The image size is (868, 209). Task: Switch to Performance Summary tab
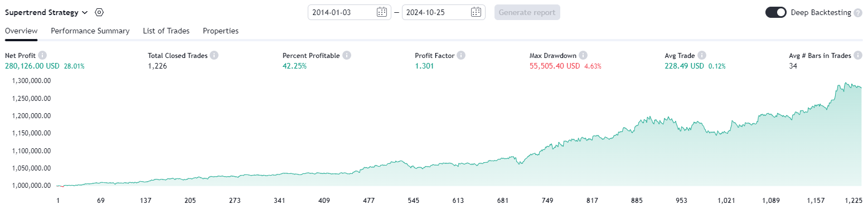[x=90, y=31]
